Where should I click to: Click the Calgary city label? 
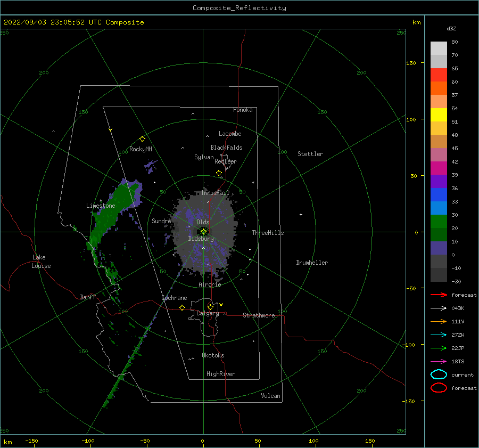[x=208, y=313]
